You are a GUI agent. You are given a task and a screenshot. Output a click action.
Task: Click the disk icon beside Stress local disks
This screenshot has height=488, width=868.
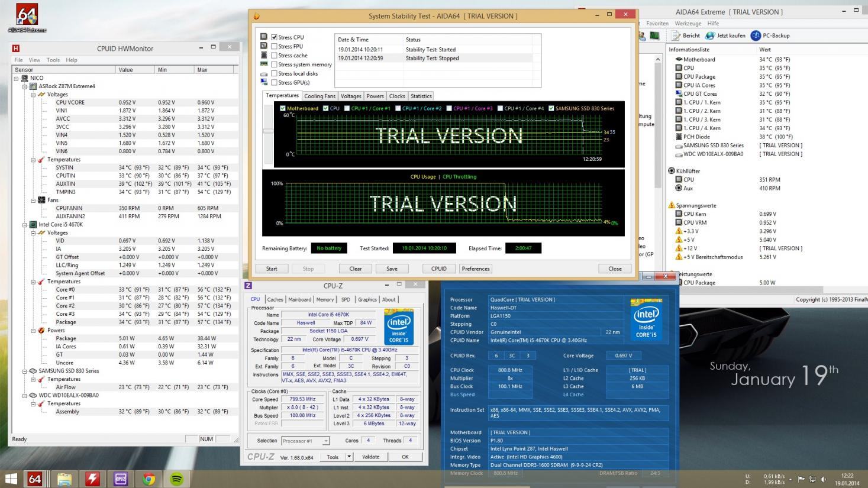point(264,73)
